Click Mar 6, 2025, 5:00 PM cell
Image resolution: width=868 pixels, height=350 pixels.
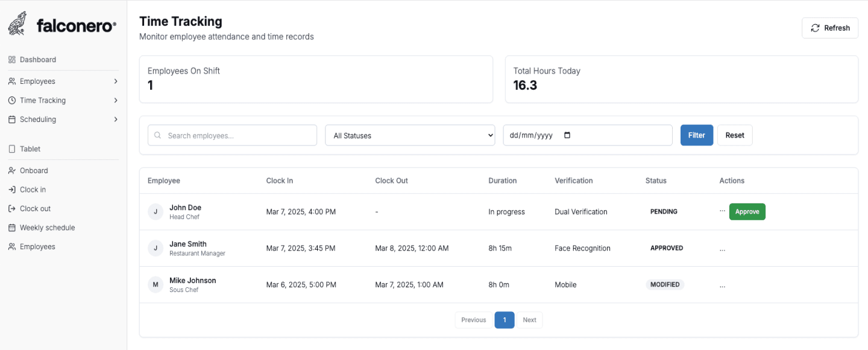301,285
